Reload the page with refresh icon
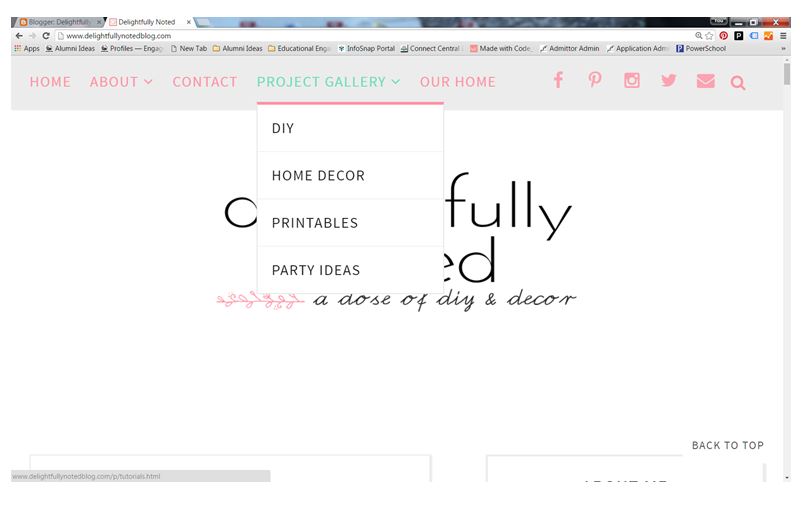803x521 pixels. pos(46,36)
